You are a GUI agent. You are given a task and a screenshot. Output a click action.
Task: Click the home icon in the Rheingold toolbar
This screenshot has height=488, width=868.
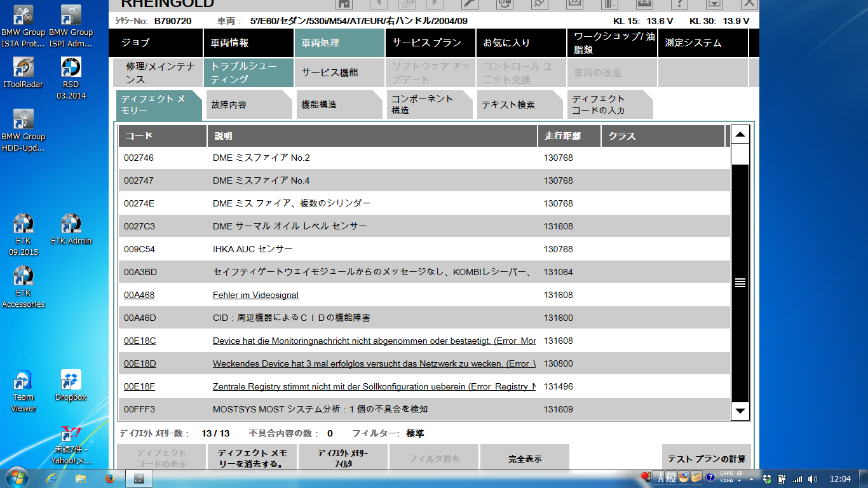coord(344,3)
